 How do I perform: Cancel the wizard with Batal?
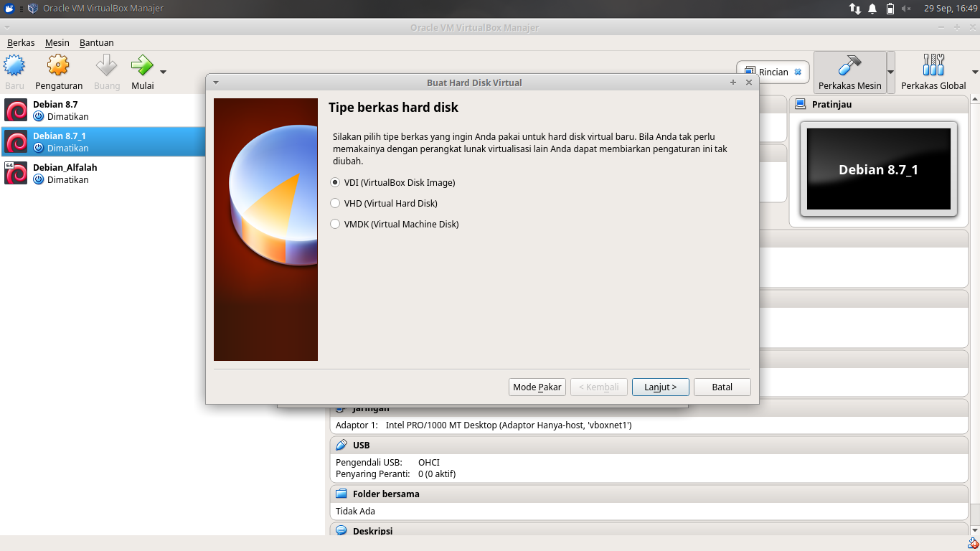coord(722,387)
